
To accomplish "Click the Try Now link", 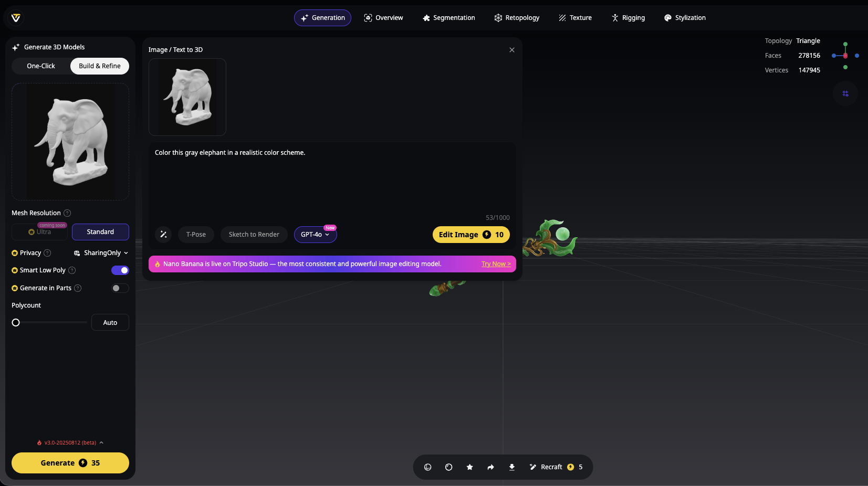I will (496, 264).
